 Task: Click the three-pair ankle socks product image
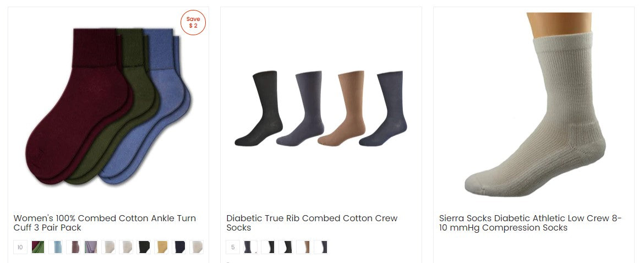tap(108, 106)
